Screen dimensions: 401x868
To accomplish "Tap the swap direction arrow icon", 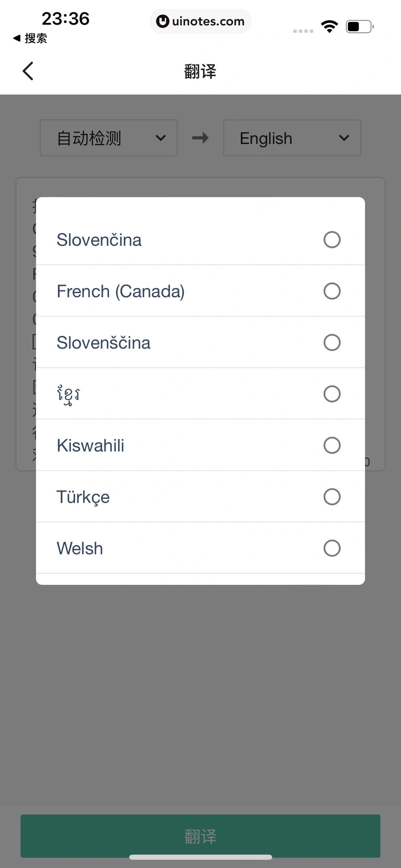I will tap(200, 138).
